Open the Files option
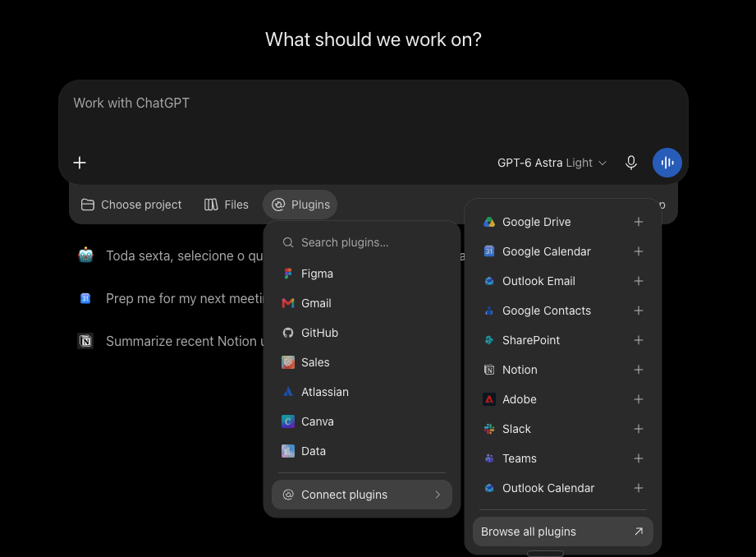 [226, 205]
